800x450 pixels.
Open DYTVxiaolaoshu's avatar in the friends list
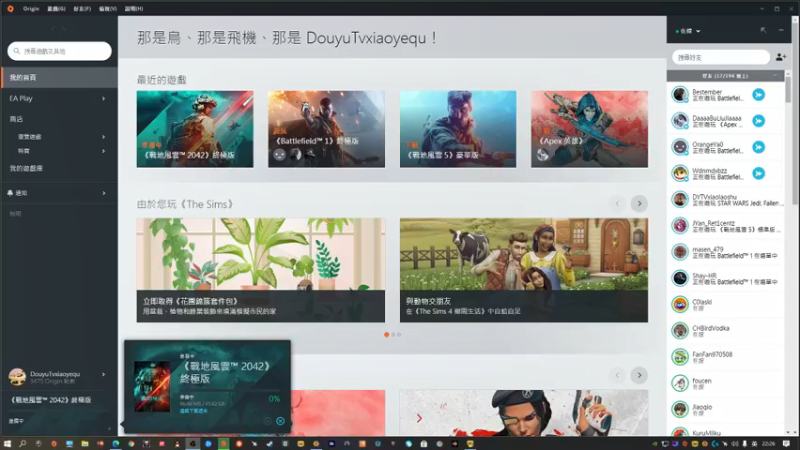tap(680, 199)
